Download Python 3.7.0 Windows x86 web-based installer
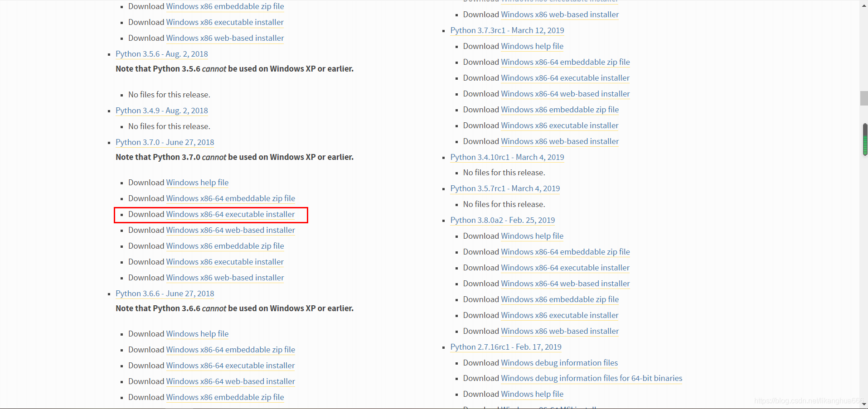The image size is (868, 409). pyautogui.click(x=225, y=278)
